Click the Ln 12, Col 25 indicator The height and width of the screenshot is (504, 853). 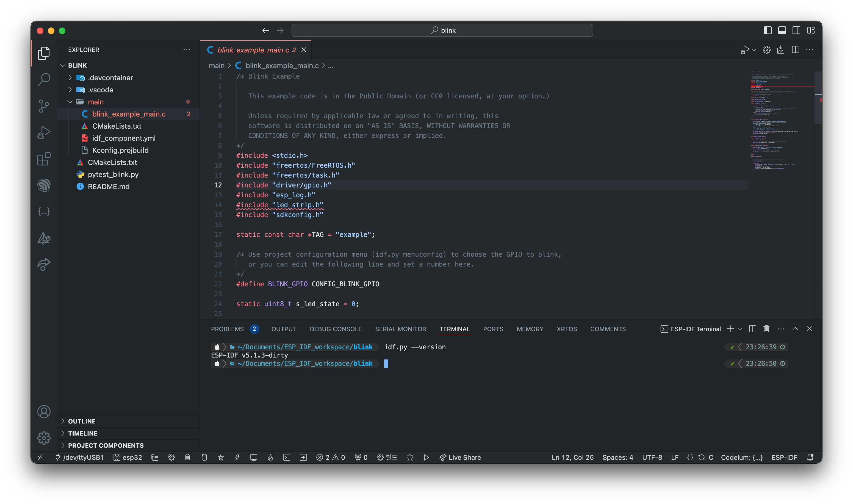[572, 458]
